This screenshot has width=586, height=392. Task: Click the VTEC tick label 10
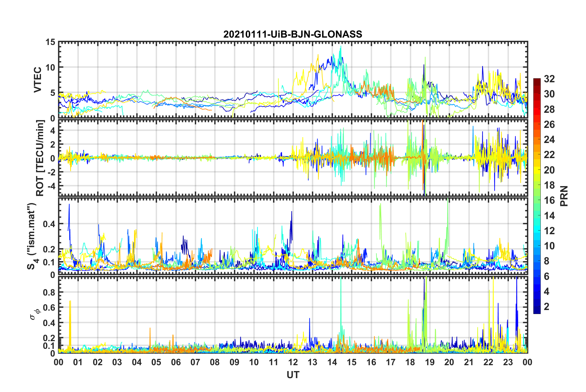[x=50, y=67]
